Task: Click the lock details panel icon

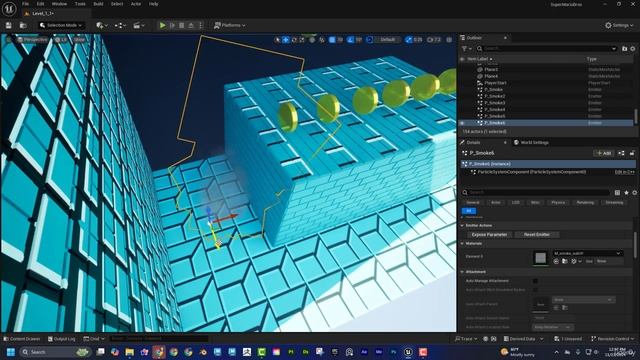Action: tap(632, 153)
